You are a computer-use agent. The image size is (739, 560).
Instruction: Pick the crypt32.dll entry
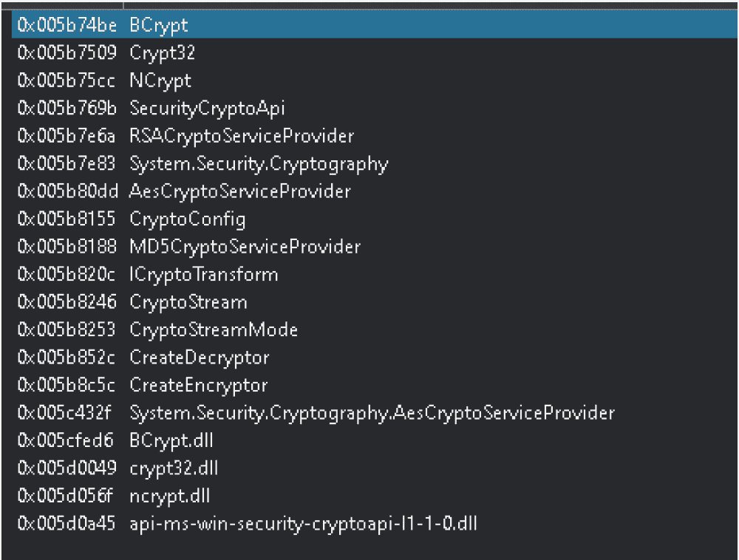click(174, 468)
